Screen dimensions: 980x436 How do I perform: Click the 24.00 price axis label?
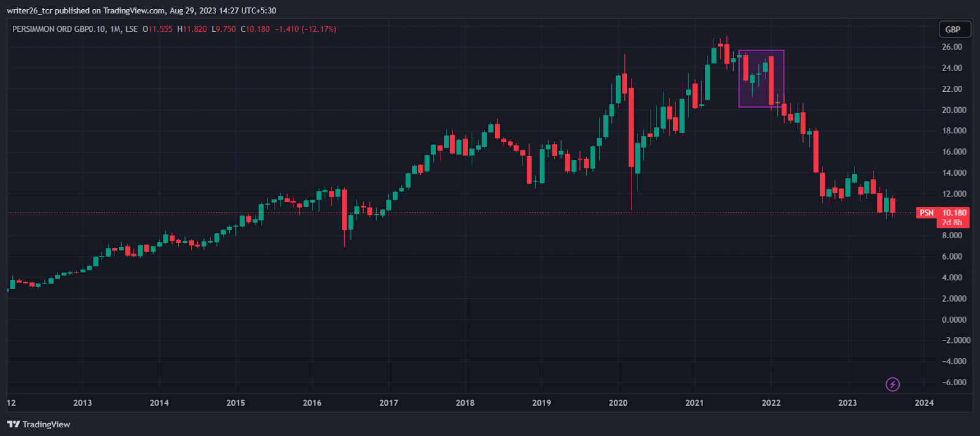(952, 68)
